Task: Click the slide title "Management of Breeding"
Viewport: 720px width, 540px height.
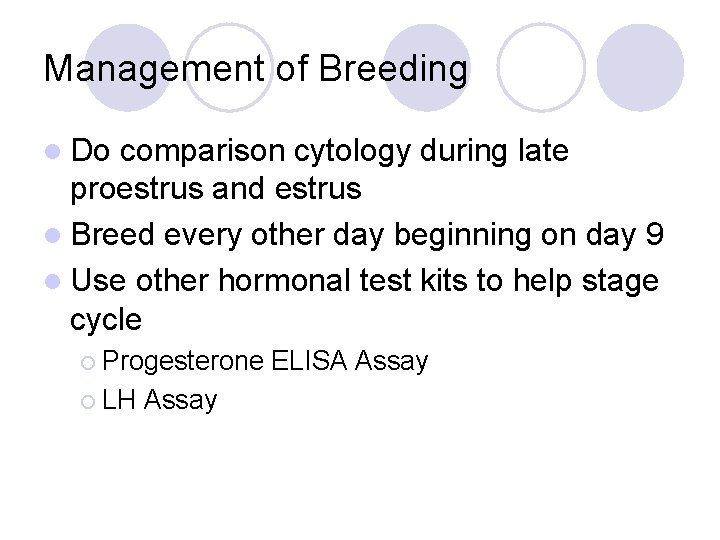Action: coord(256,69)
